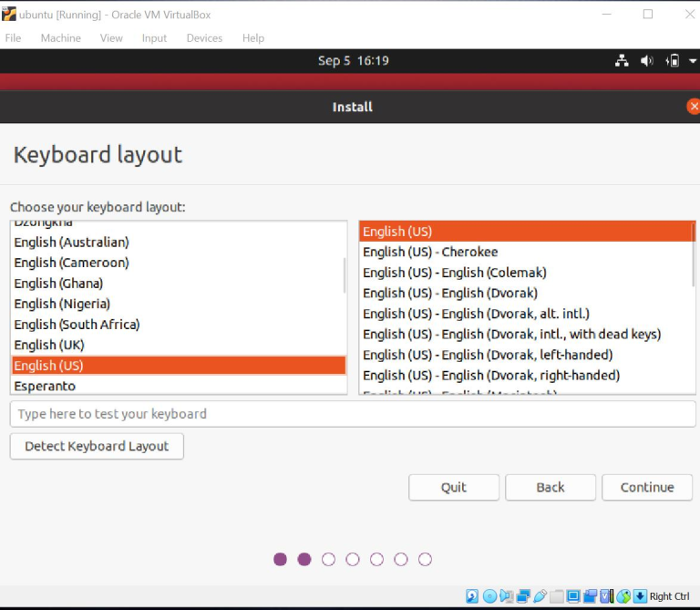Image resolution: width=700 pixels, height=610 pixels.
Task: Click the USB device icon in VirtualBox status bar
Action: [x=540, y=596]
